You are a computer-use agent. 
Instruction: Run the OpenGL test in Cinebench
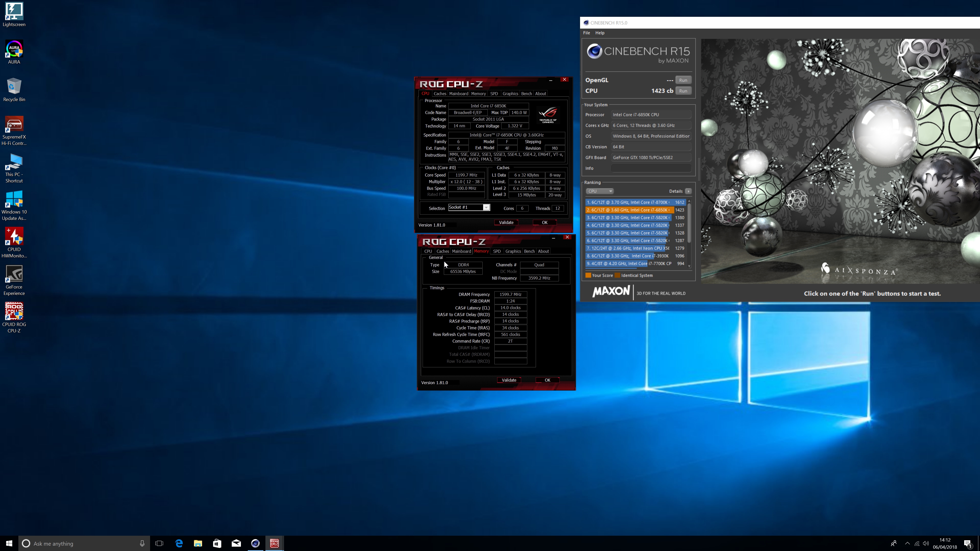(683, 80)
